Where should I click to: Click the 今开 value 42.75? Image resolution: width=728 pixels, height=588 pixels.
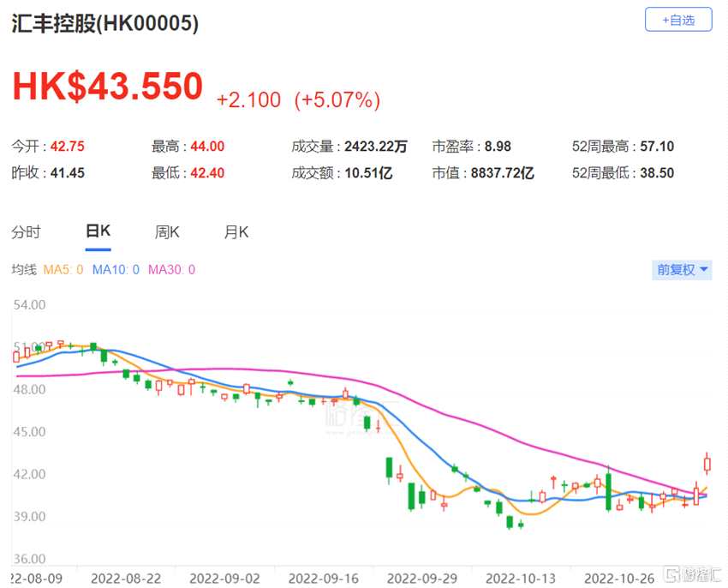(x=68, y=147)
